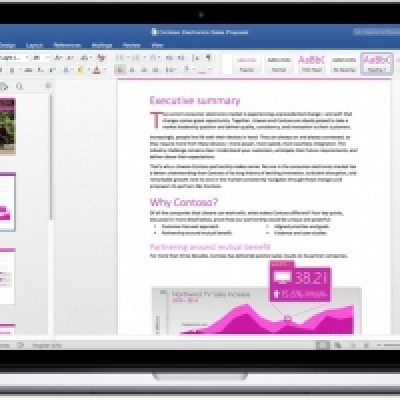Toggle print layout view in the status bar
This screenshot has width=400, height=400.
pyautogui.click(x=323, y=345)
